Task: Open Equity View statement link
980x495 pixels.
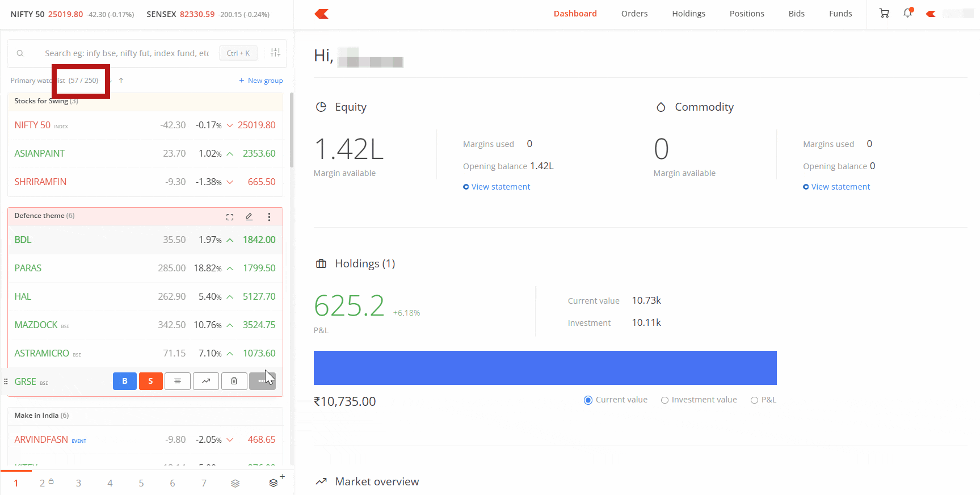Action: point(497,187)
